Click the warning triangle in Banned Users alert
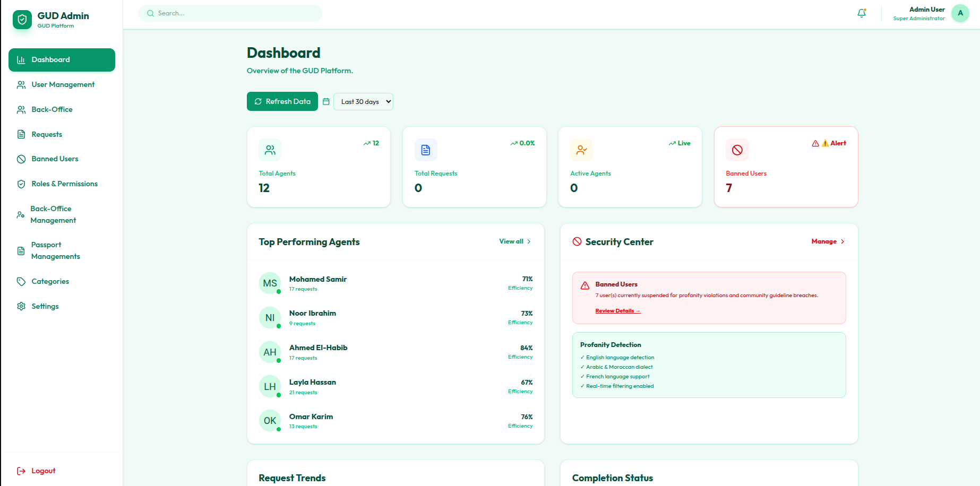Image resolution: width=980 pixels, height=486 pixels. pyautogui.click(x=585, y=285)
